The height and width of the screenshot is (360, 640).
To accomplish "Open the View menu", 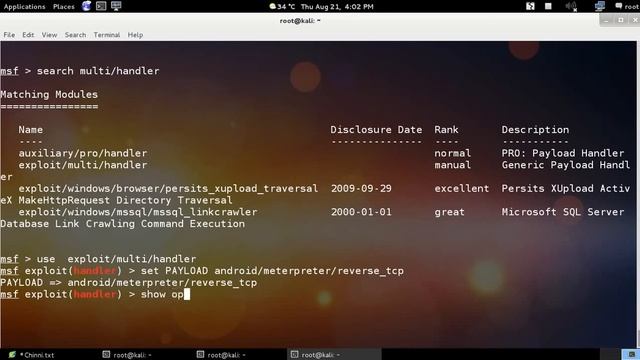I will point(49,35).
